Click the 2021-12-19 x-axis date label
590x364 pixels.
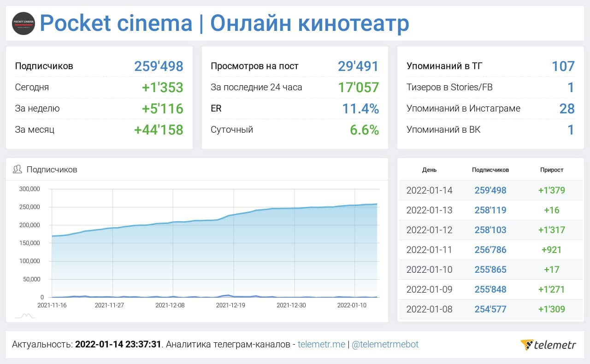(x=231, y=305)
